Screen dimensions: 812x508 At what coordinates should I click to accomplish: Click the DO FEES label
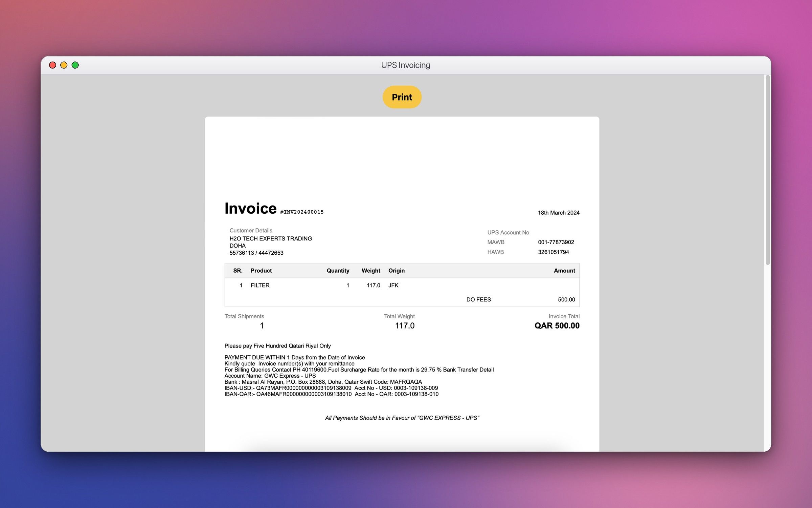(x=478, y=299)
